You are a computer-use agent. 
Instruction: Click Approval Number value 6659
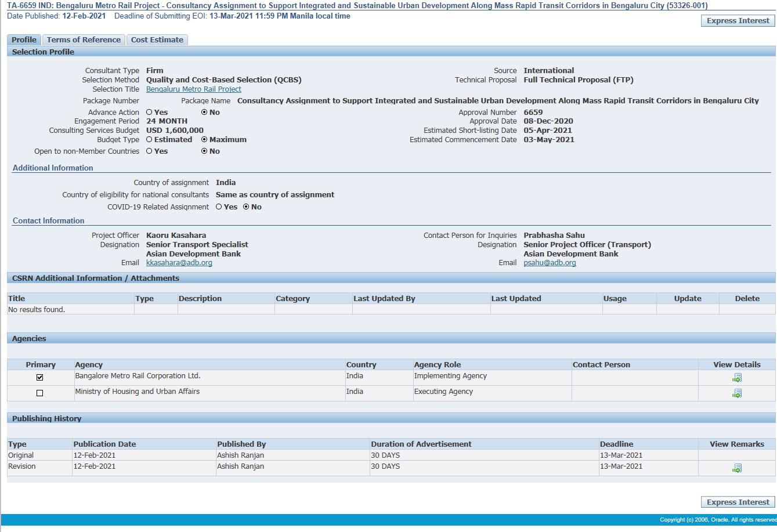click(x=533, y=112)
